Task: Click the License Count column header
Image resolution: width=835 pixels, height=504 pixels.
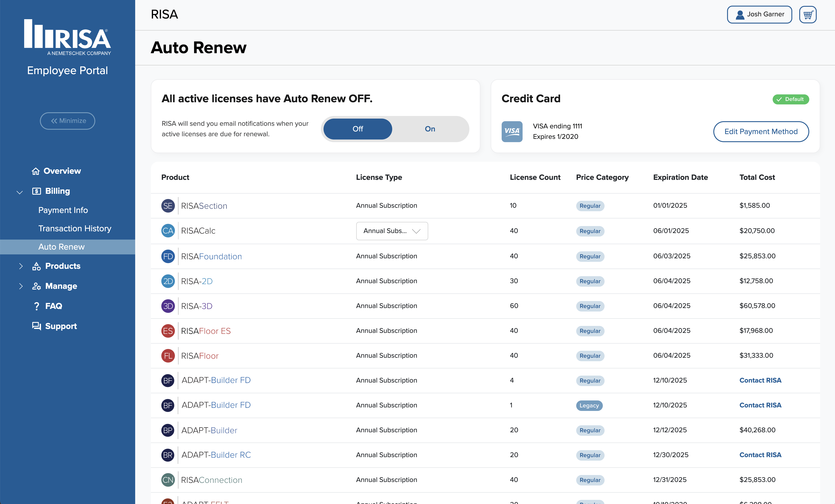Action: 535,177
